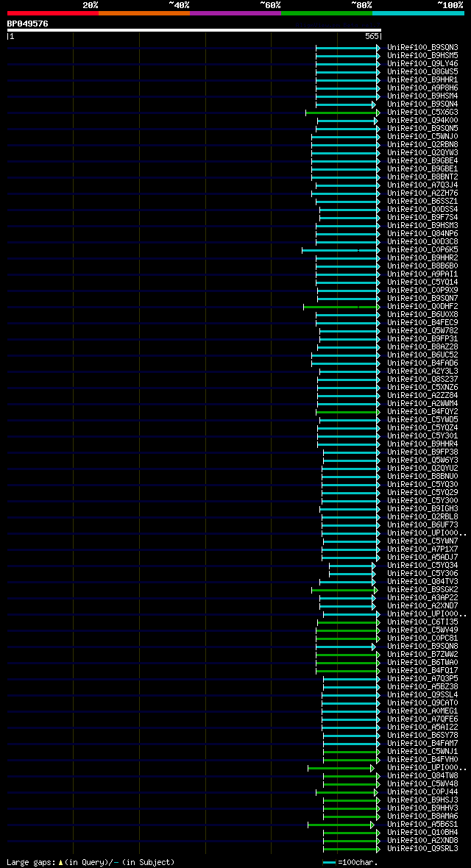Open hit UniRef100_Q8GWS5
Image resolution: width=471 pixels, height=868 pixels.
[422, 72]
